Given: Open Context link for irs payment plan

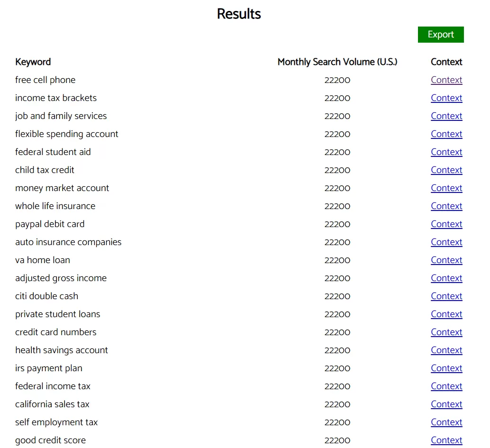Looking at the screenshot, I should click(x=446, y=368).
